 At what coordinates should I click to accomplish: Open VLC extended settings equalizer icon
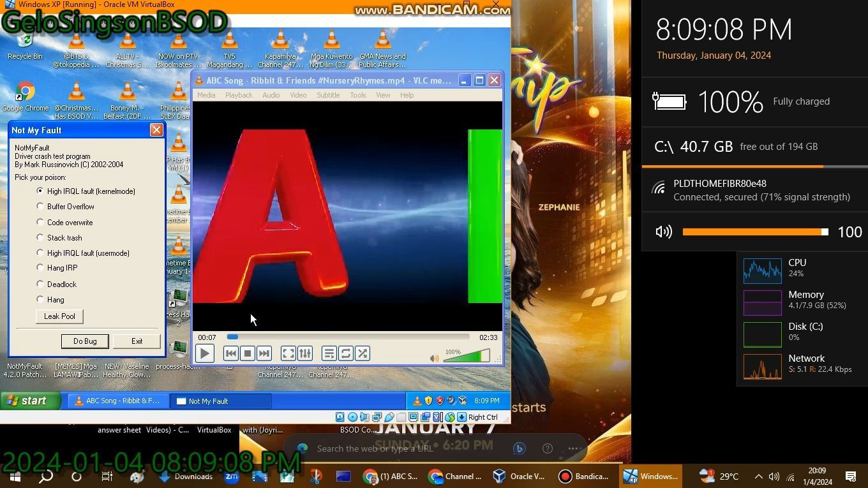pos(305,353)
